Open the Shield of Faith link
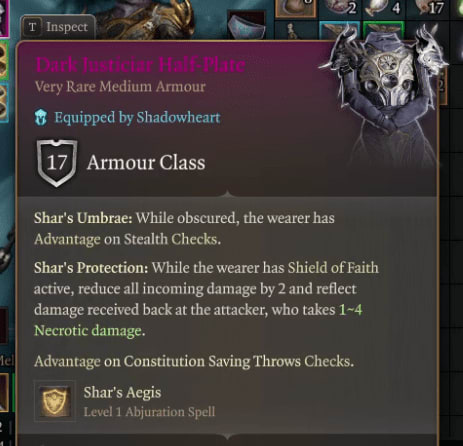The width and height of the screenshot is (463, 446). click(x=333, y=268)
